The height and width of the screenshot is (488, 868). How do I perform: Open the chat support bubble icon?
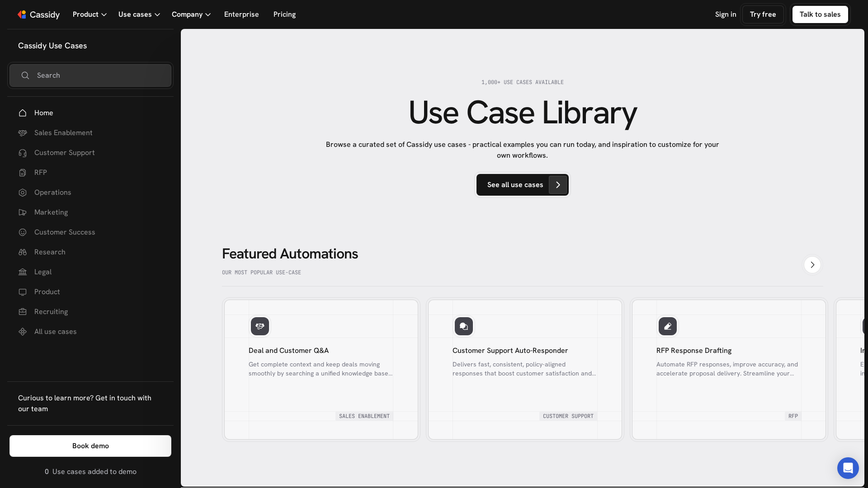pos(848,468)
